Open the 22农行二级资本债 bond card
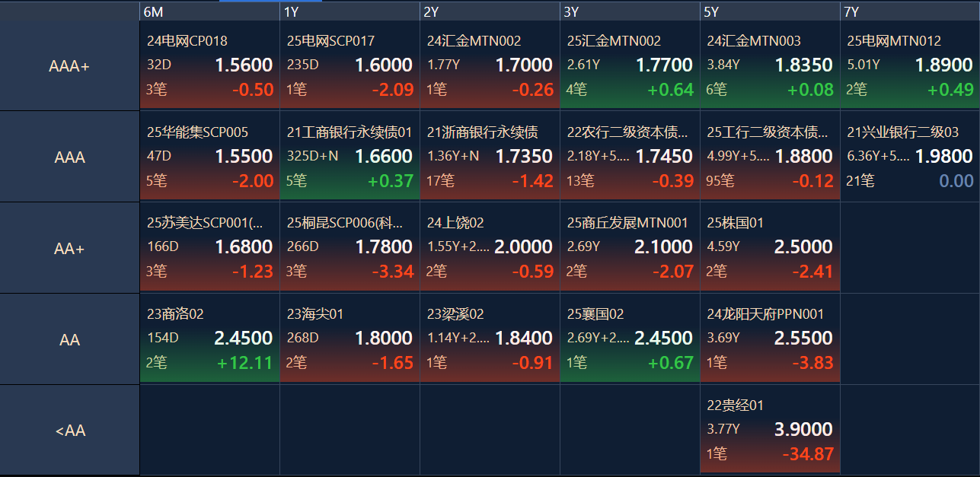 (x=630, y=156)
